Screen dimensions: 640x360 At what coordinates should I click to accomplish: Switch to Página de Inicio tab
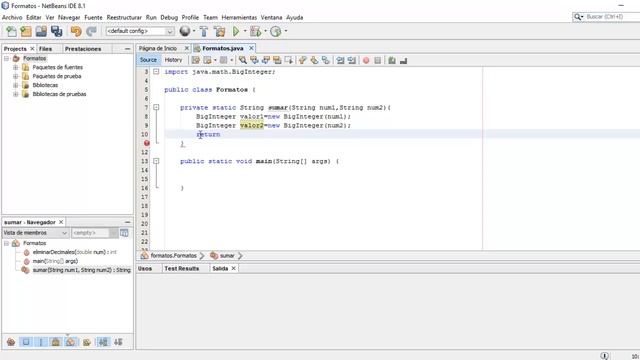(x=158, y=48)
